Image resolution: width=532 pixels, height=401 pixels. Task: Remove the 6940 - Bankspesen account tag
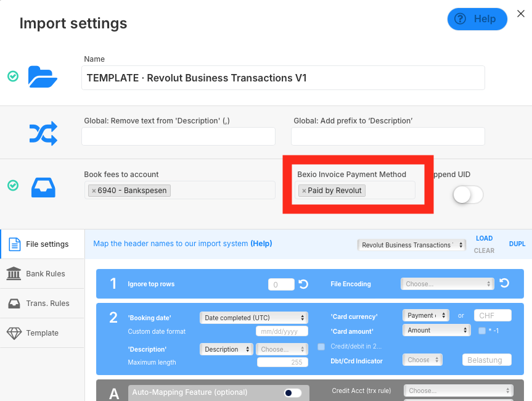pyautogui.click(x=94, y=191)
